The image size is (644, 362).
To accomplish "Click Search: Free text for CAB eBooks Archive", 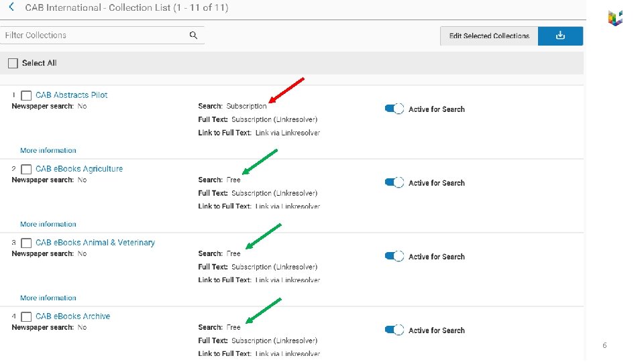I will 219,327.
